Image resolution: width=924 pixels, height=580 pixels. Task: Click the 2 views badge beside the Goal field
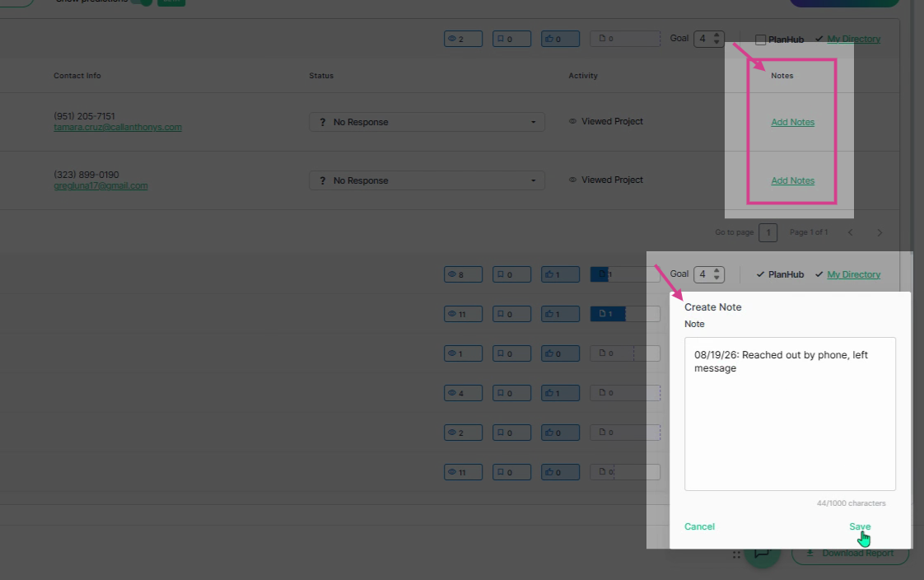(x=463, y=39)
